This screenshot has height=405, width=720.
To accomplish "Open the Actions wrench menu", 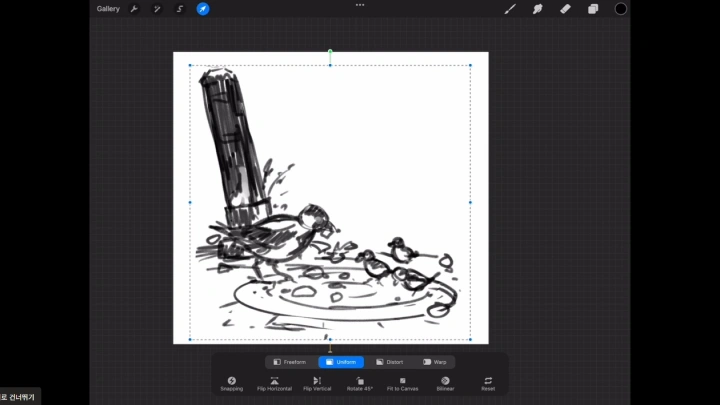I will pos(134,9).
